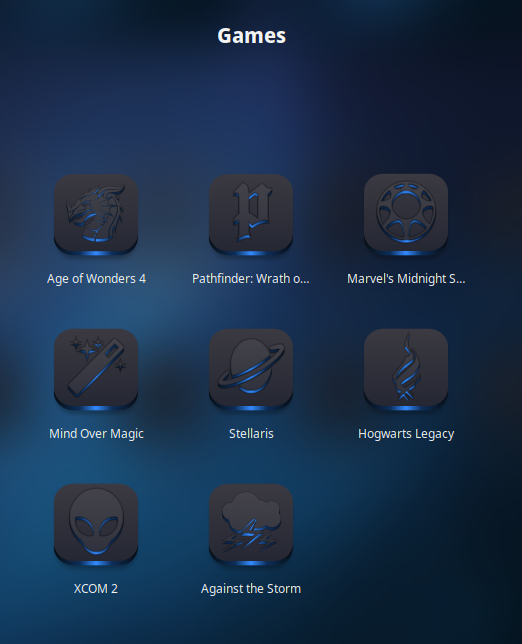Click the "Stellaris" label text
This screenshot has height=644, width=522.
(x=251, y=434)
